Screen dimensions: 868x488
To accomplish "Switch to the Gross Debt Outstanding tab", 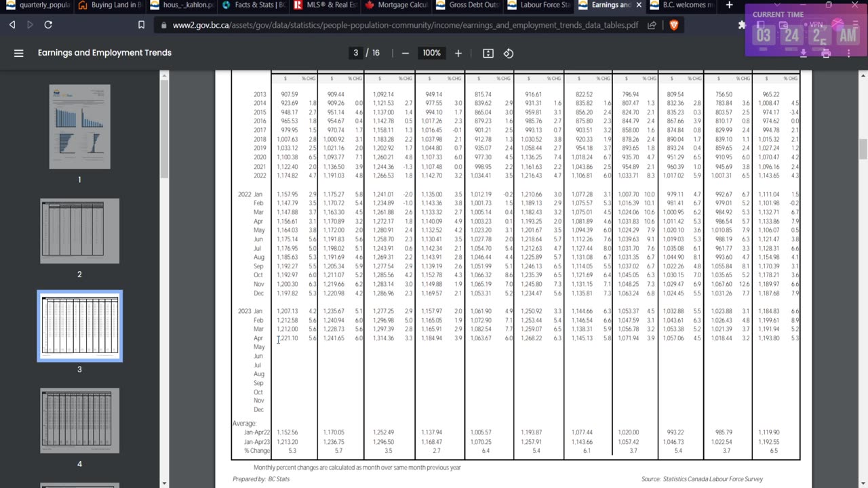I will 469,5.
